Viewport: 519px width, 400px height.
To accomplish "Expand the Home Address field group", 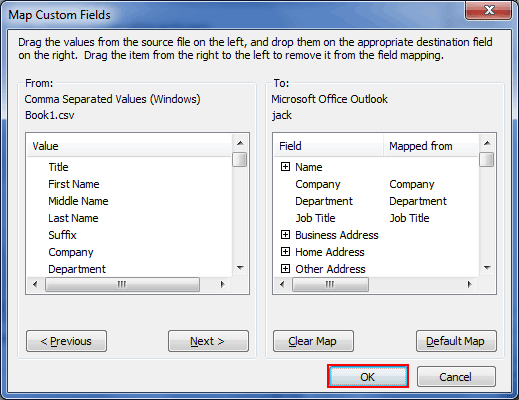I will click(x=285, y=252).
